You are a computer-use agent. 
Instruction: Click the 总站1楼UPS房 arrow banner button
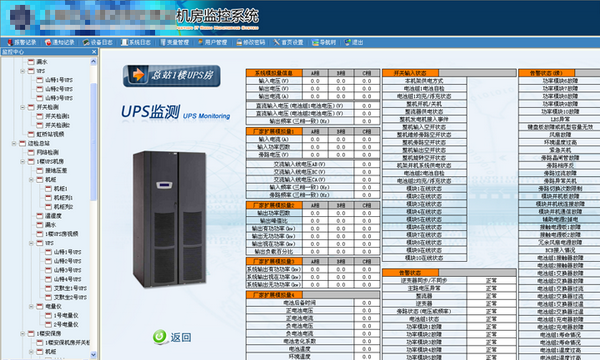coord(171,75)
